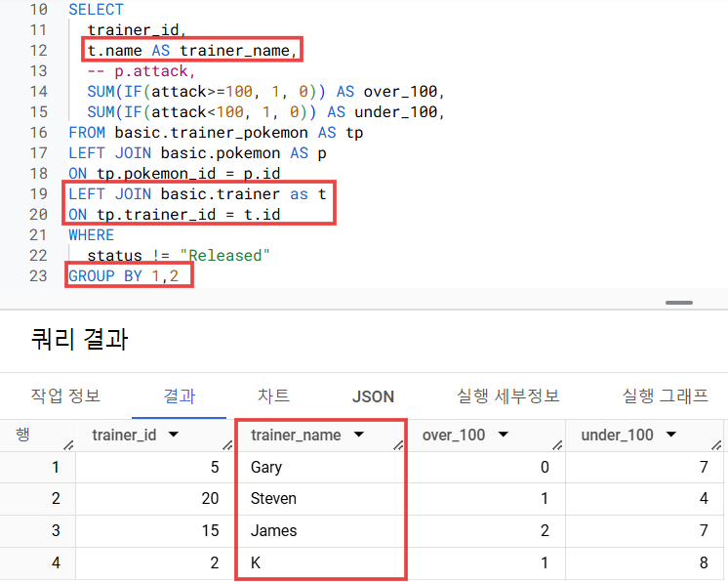Switch to the JSON tab
The height and width of the screenshot is (582, 728).
(x=373, y=396)
